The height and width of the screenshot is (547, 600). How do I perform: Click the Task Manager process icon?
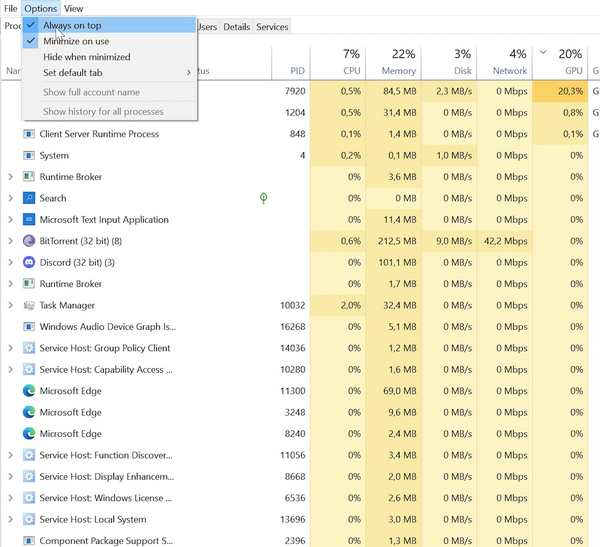[x=29, y=305]
